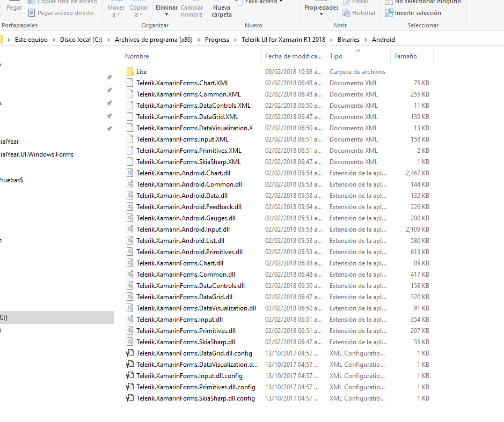Click icon of Telerik.Xamarin.Android.Data.dll
The height and width of the screenshot is (422, 504).
130,196
